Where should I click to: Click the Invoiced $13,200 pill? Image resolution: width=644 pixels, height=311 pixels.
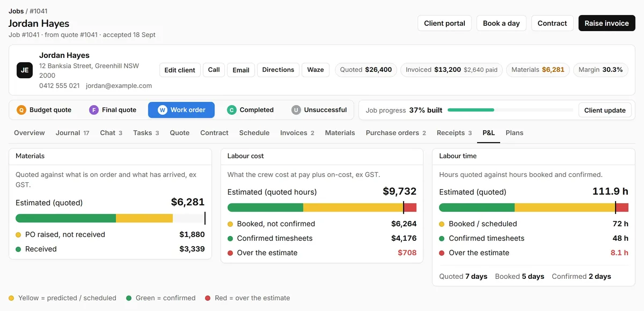pyautogui.click(x=451, y=70)
